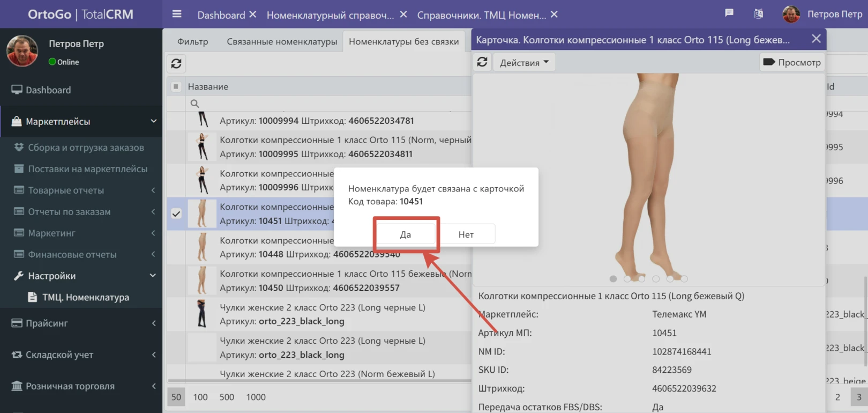868x413 pixels.
Task: Select first image carousel dot
Action: (x=613, y=279)
